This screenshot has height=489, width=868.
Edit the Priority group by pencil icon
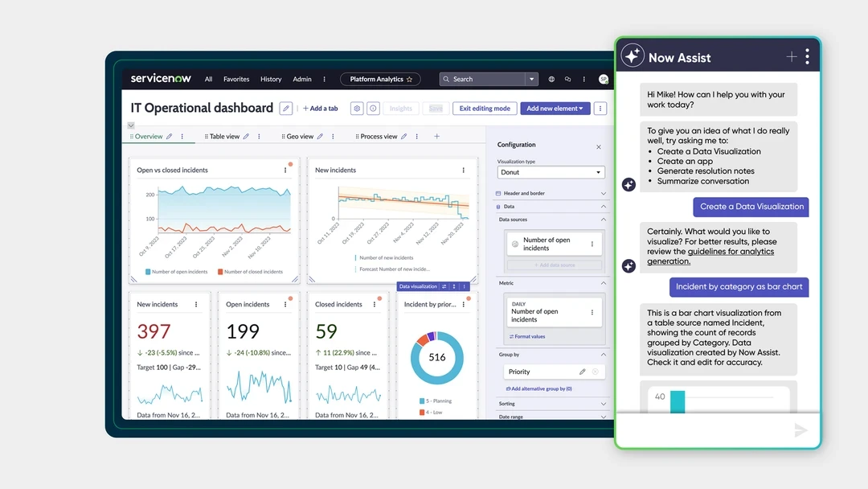click(583, 372)
